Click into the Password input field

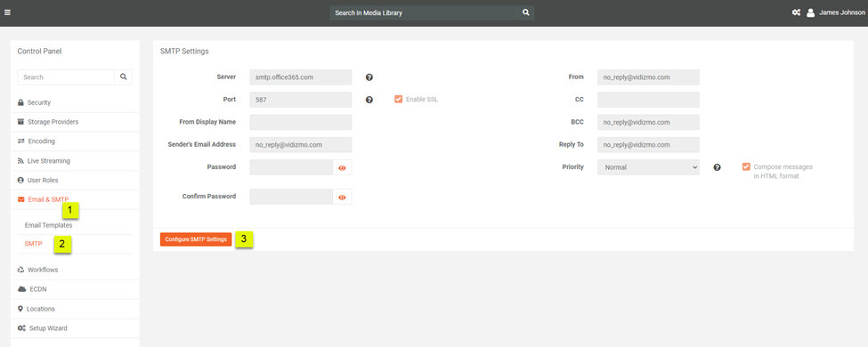coord(291,167)
